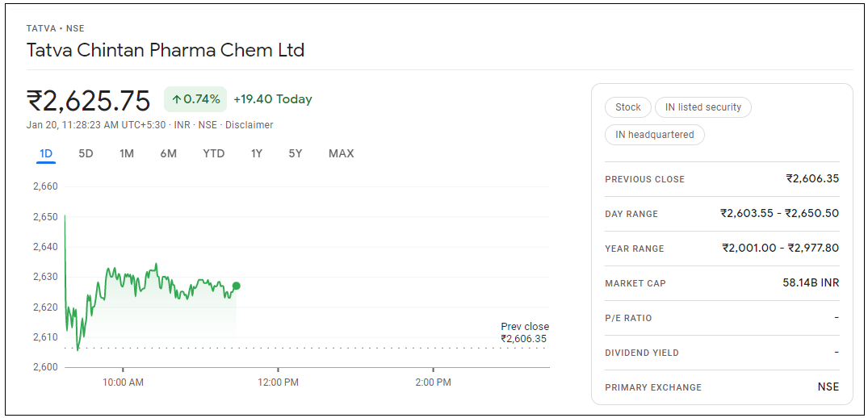Screen dimensions: 868x418
Task: Click the 2,650 y-axis label
Action: click(x=45, y=217)
